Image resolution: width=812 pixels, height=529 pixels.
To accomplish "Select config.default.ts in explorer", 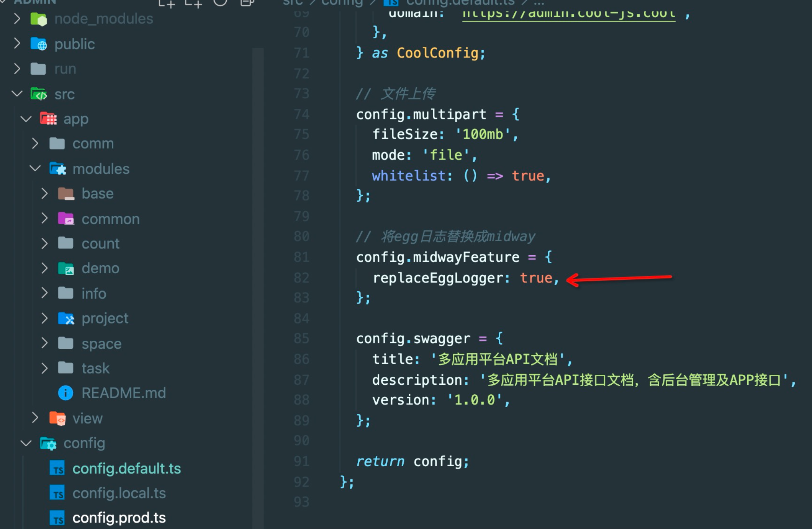I will coord(126,469).
